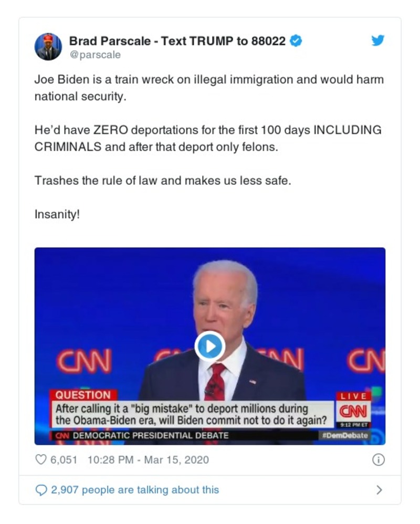
Task: Click the 6,051 likes count
Action: pos(64,460)
